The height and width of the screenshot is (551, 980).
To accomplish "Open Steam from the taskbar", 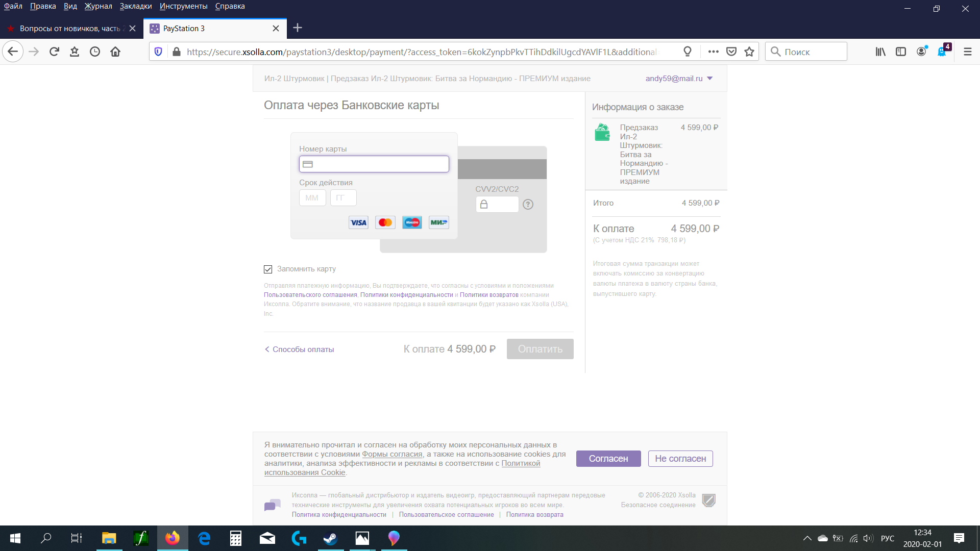I will (330, 538).
